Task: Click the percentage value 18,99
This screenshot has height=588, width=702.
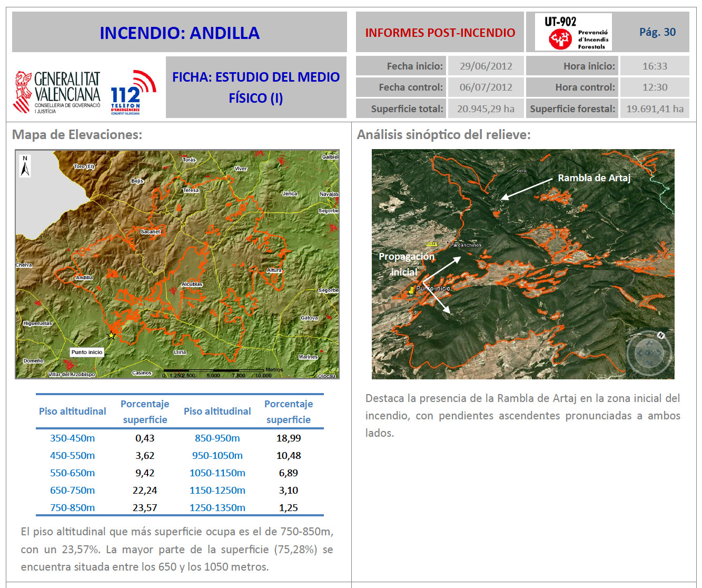Action: click(289, 438)
